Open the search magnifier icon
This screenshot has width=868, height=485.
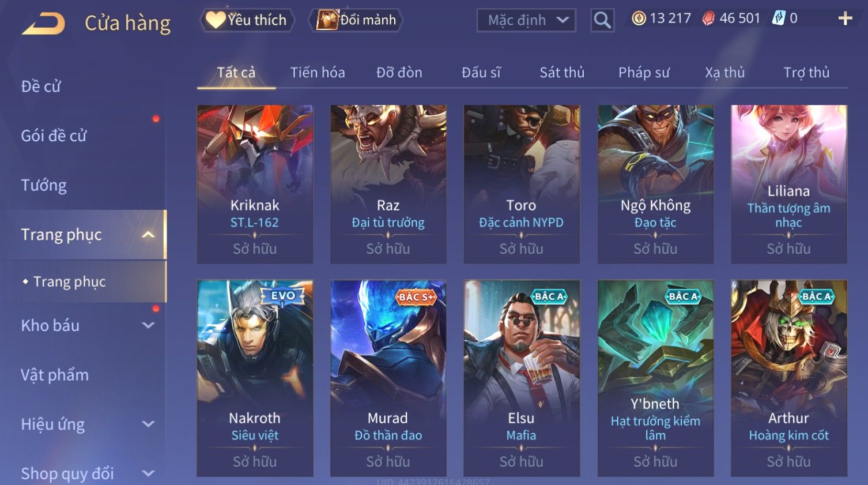602,20
